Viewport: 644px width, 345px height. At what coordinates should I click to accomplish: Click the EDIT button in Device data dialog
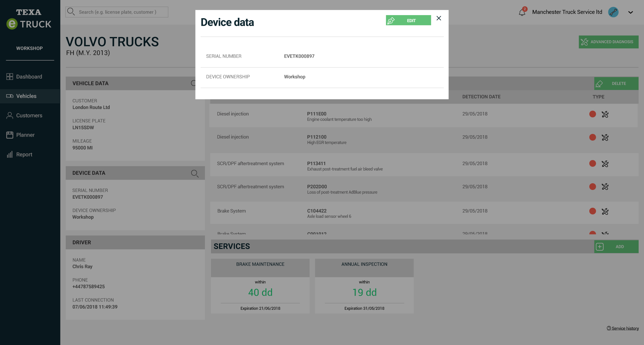pos(408,20)
